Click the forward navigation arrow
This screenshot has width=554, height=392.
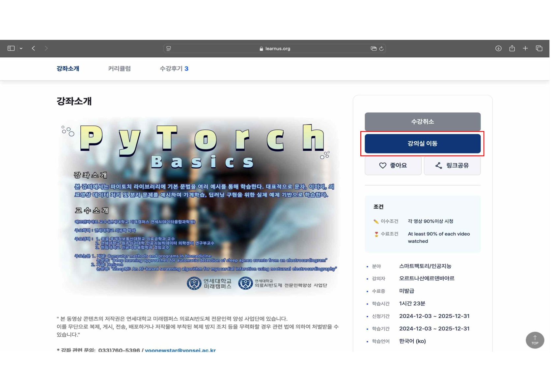[46, 48]
